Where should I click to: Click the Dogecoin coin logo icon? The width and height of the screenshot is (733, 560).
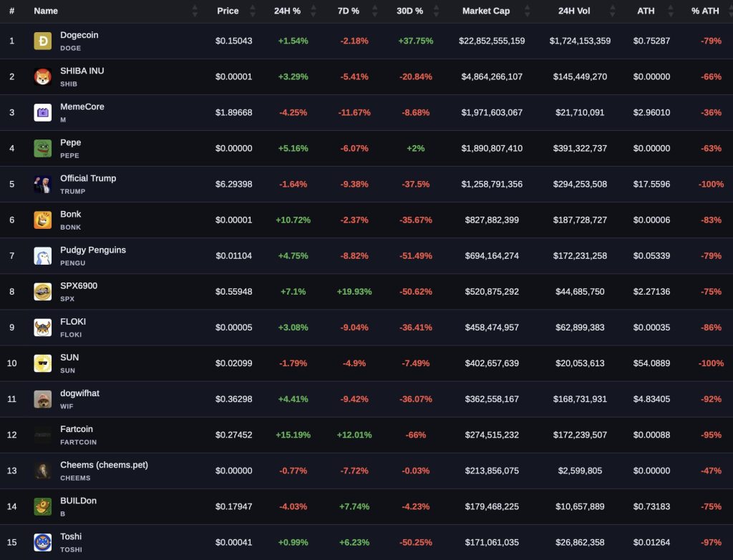point(42,41)
